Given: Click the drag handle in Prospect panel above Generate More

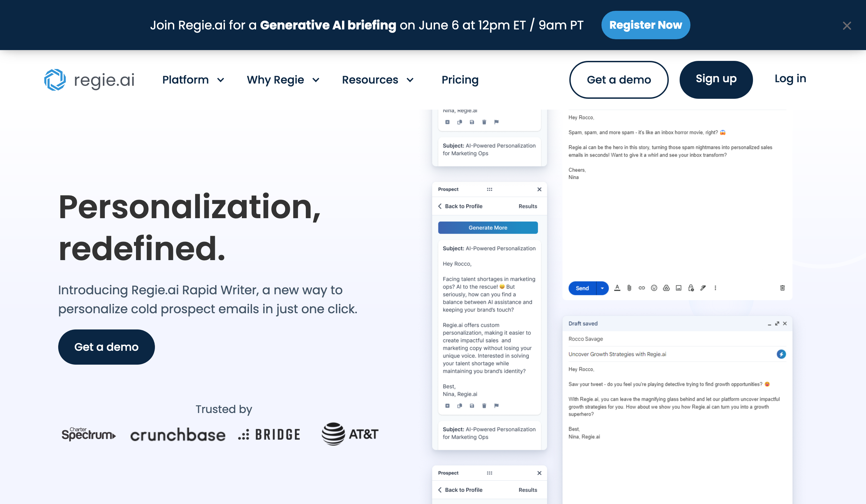Looking at the screenshot, I should click(x=489, y=189).
